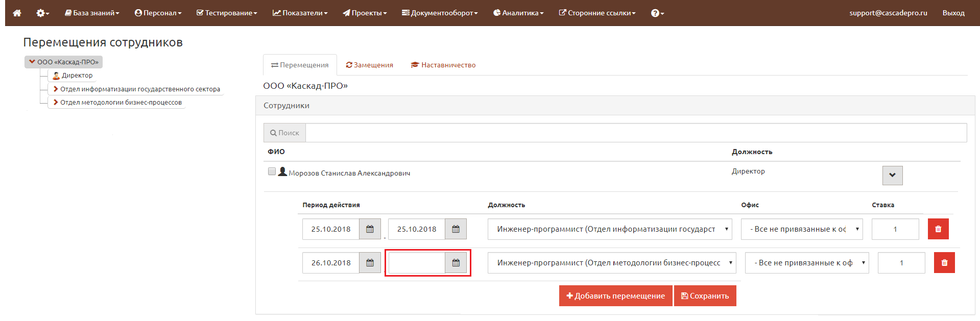Click the Выход logout link
This screenshot has width=980, height=321.
[x=953, y=13]
